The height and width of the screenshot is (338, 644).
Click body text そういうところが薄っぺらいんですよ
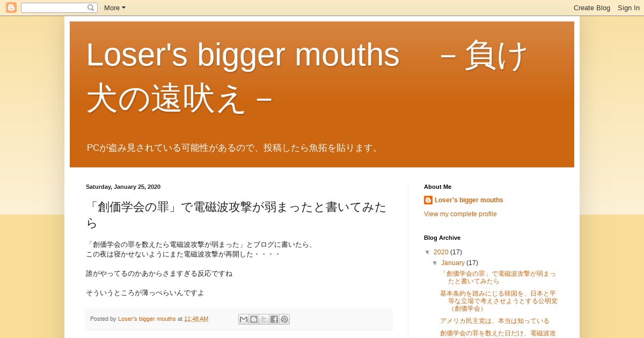[145, 293]
